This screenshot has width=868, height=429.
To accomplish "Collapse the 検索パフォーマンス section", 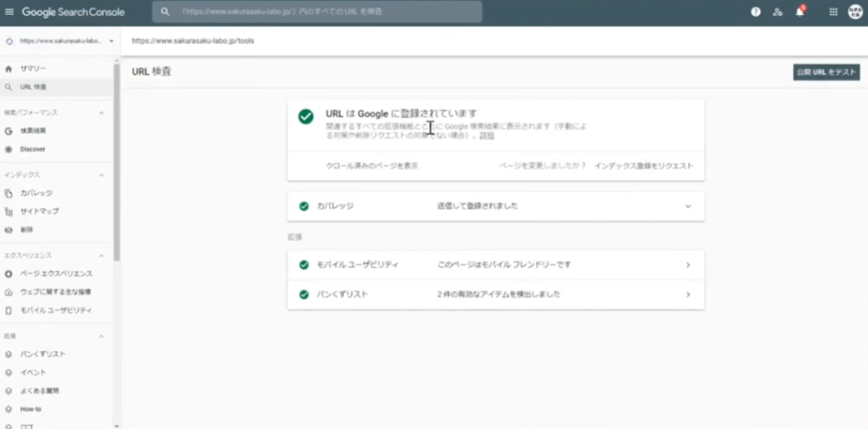I will pos(102,113).
